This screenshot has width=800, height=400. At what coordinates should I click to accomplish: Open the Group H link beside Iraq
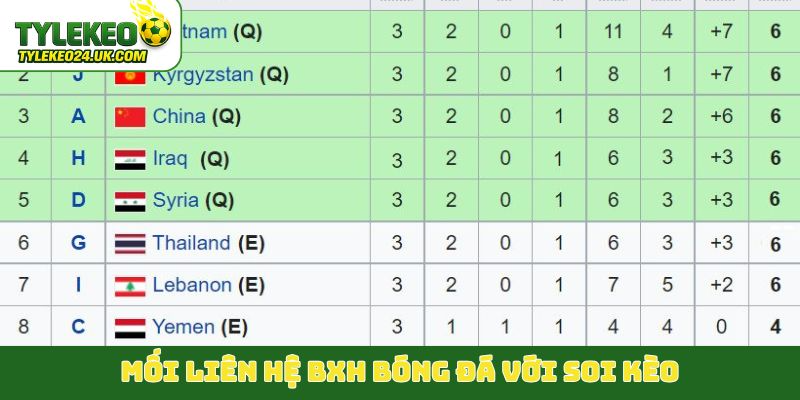78,158
